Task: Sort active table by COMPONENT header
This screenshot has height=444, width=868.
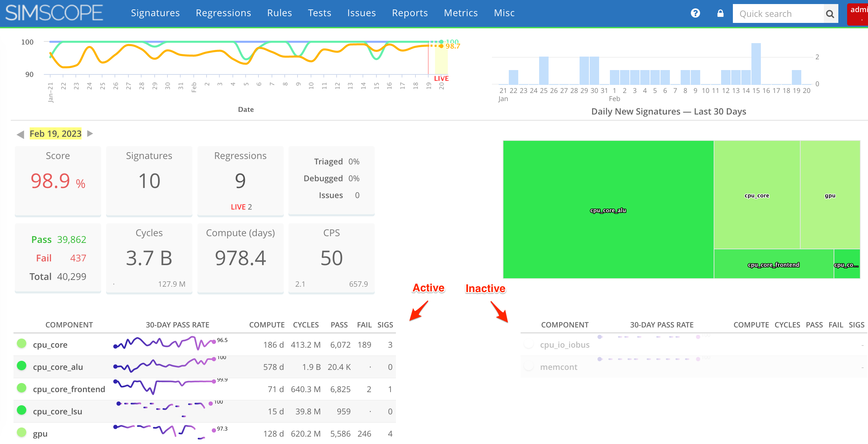Action: pos(69,325)
